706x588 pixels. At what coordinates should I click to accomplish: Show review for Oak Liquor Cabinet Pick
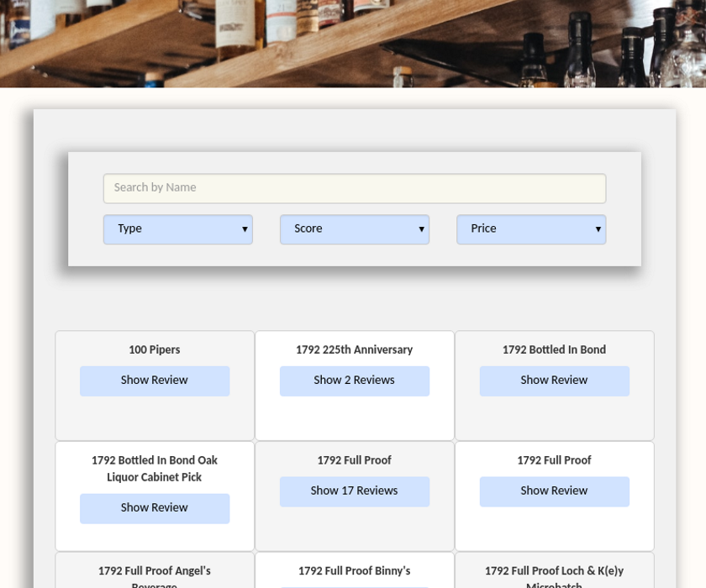(154, 508)
